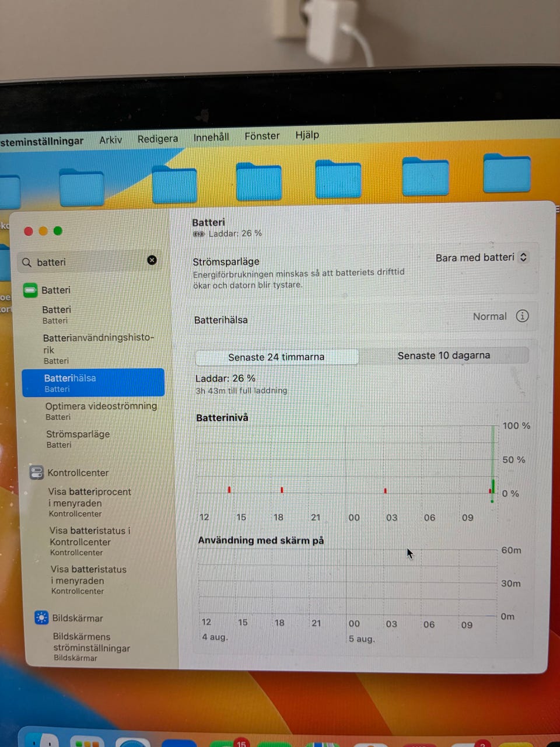
Task: Open the Redigera menu
Action: (157, 139)
